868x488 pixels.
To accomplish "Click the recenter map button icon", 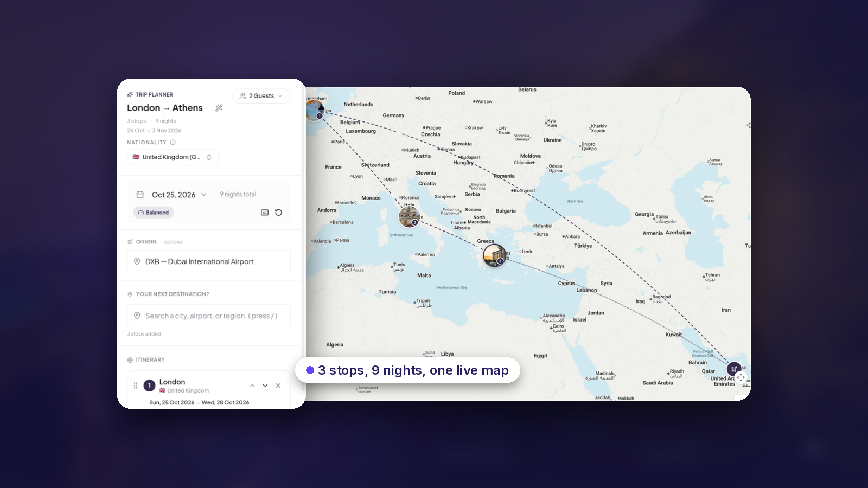I will point(741,377).
